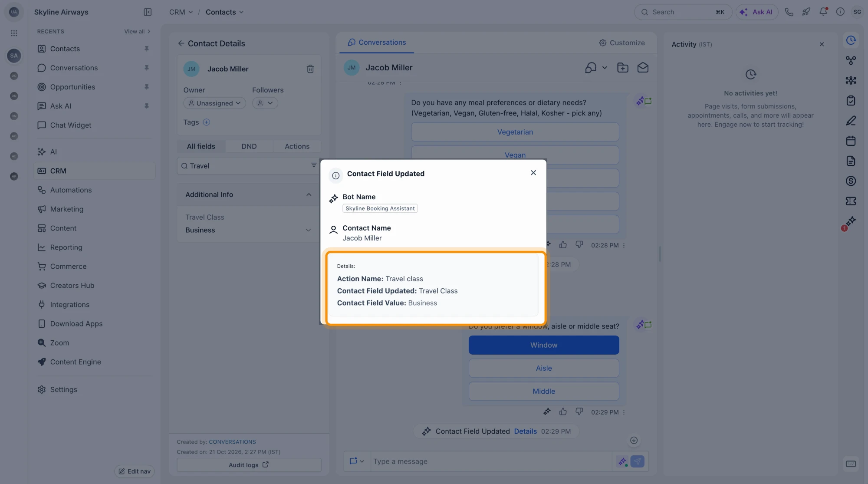868x484 pixels.
Task: Open Details link for Contact Field Updated
Action: click(525, 431)
